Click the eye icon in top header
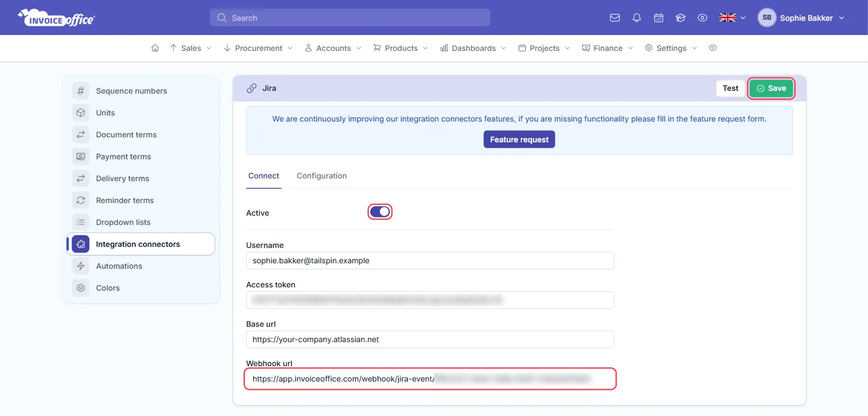 point(703,18)
